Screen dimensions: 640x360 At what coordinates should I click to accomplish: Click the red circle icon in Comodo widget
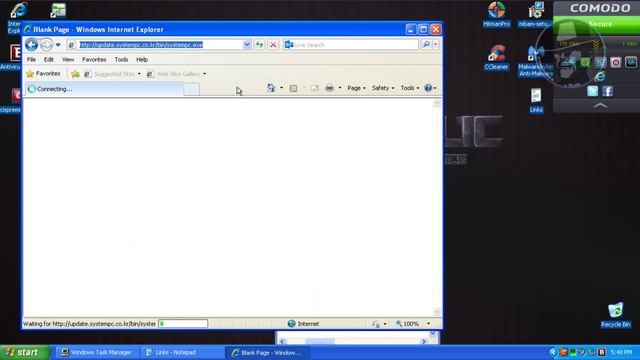coord(616,62)
